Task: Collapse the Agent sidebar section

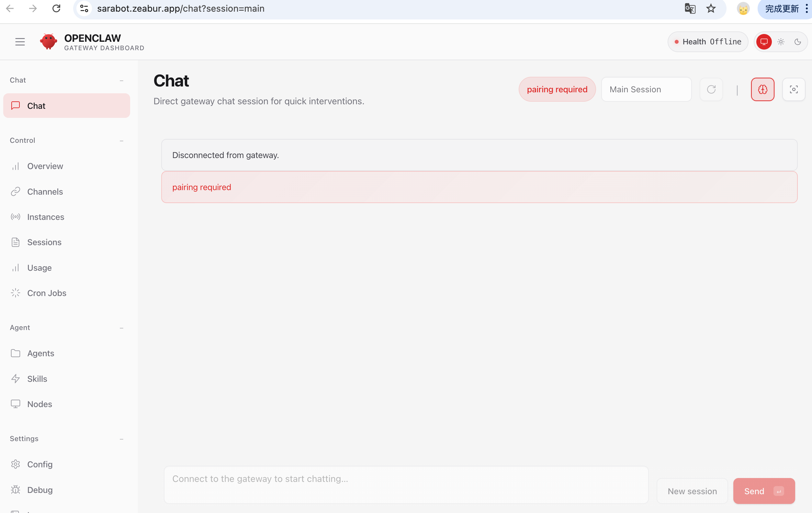Action: point(121,328)
